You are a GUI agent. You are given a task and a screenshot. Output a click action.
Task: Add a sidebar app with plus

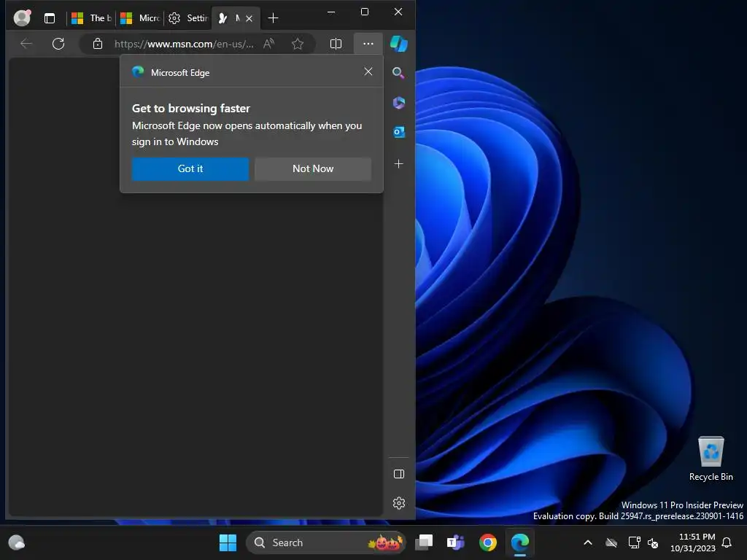tap(399, 164)
